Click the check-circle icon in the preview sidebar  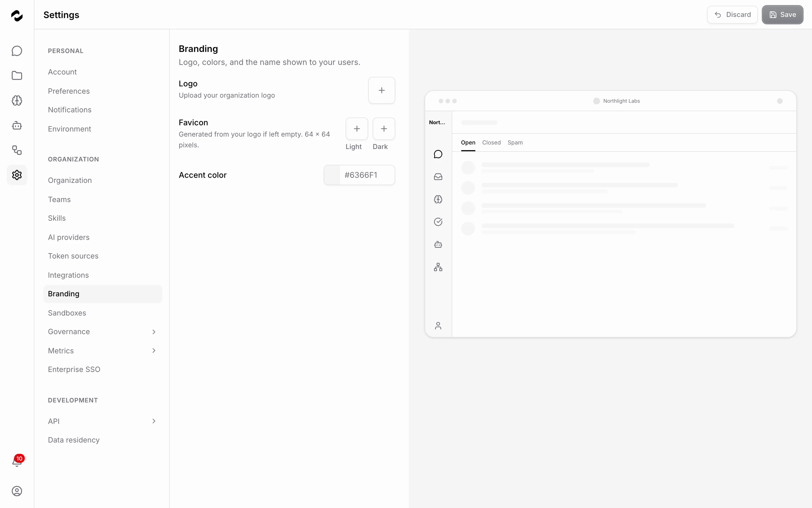[438, 222]
